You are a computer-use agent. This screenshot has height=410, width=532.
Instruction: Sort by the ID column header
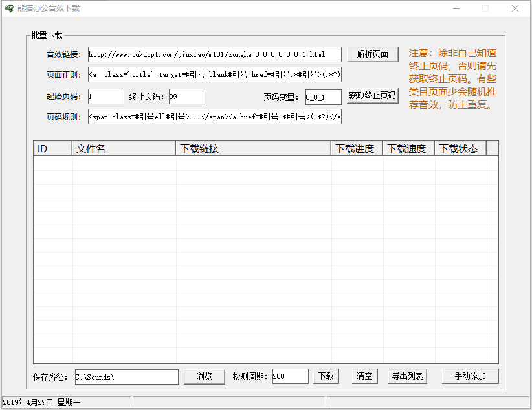pos(52,148)
